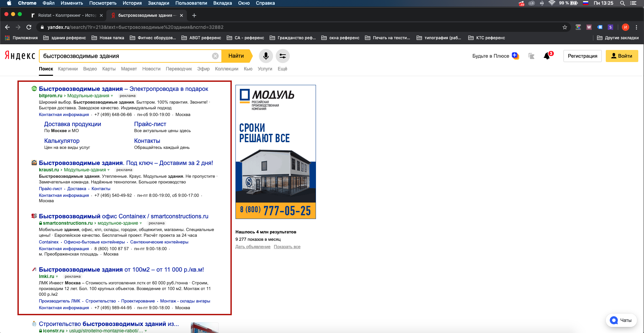Click the Chrome back arrow

(7, 27)
